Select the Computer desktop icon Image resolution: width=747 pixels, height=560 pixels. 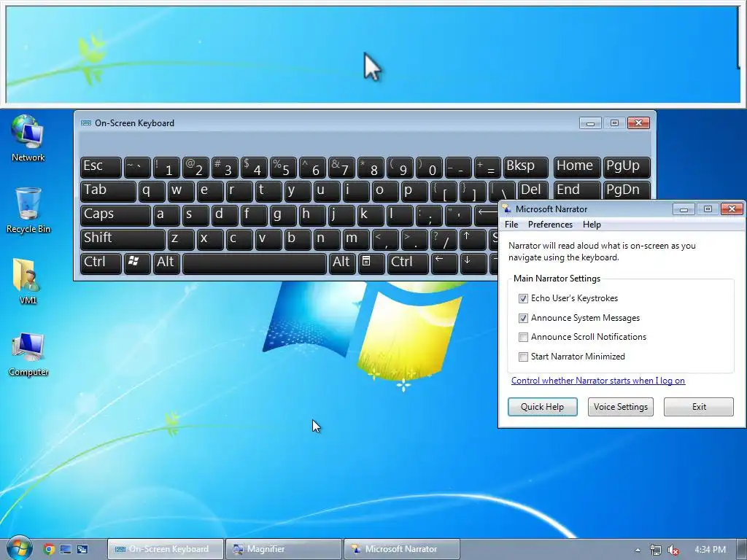28,354
